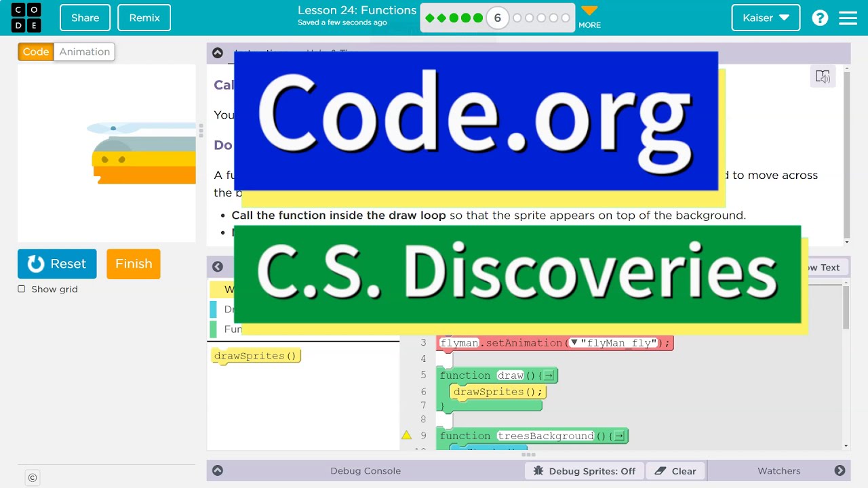
Task: Open the last completed green circle level before 6
Action: 478,18
